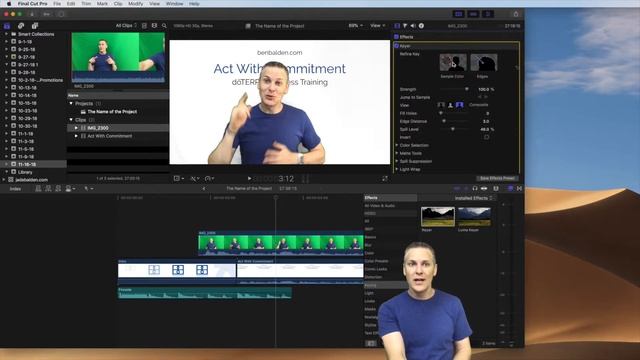
Task: Select The Name of the Project item
Action: pyautogui.click(x=112, y=111)
